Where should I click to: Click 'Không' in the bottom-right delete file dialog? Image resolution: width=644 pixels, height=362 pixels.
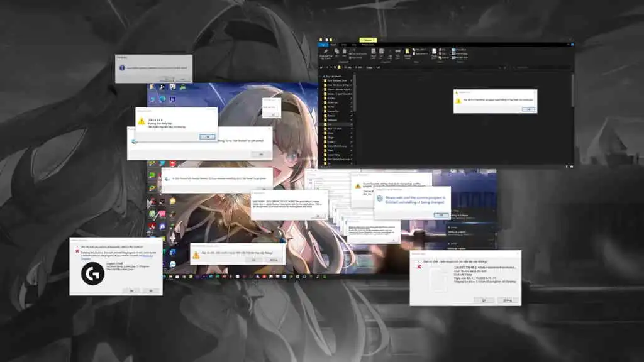(508, 300)
